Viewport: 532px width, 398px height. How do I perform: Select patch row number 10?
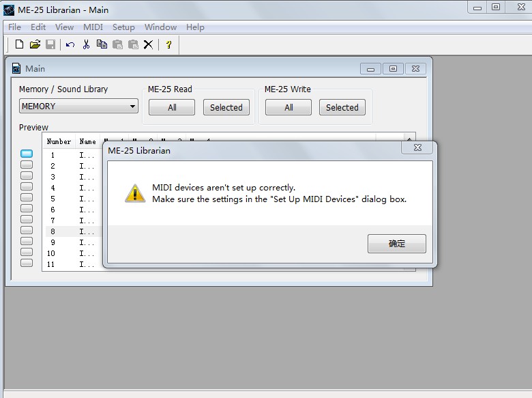[x=74, y=253]
